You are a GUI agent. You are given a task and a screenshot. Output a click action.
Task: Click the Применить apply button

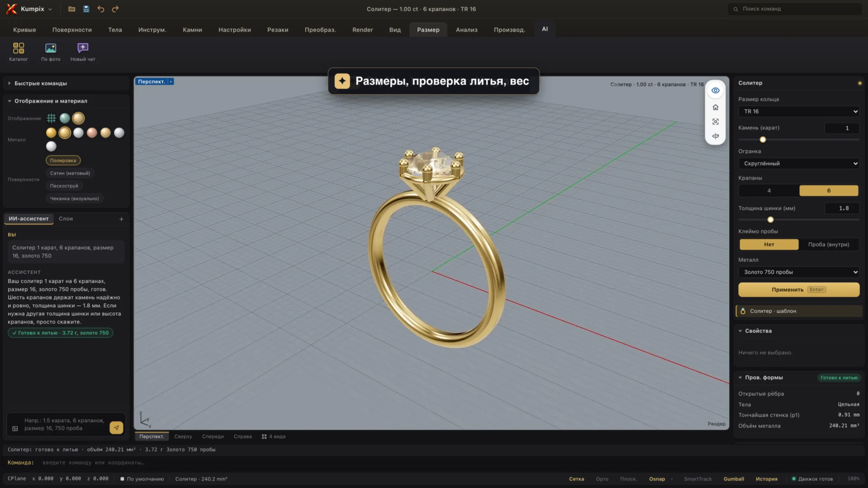[799, 290]
